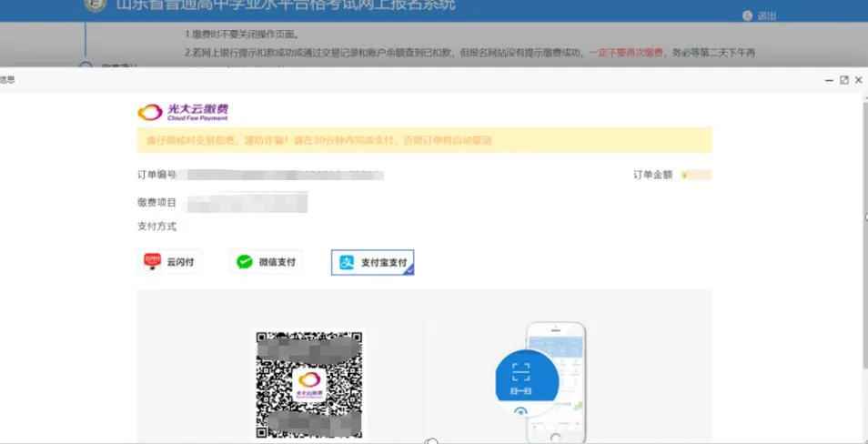Click the 光大云缴费 logo

click(183, 113)
